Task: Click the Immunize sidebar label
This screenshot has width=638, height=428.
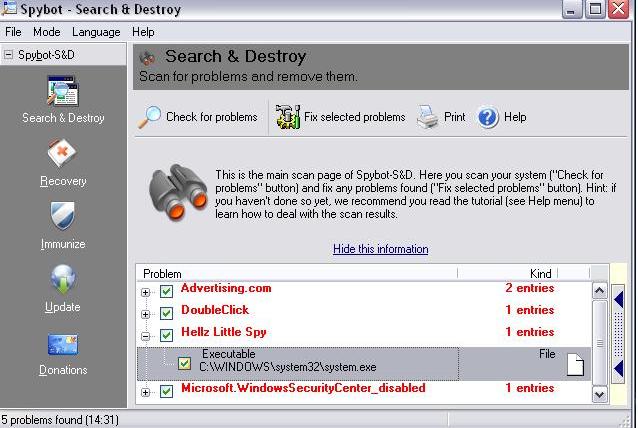Action: click(63, 244)
